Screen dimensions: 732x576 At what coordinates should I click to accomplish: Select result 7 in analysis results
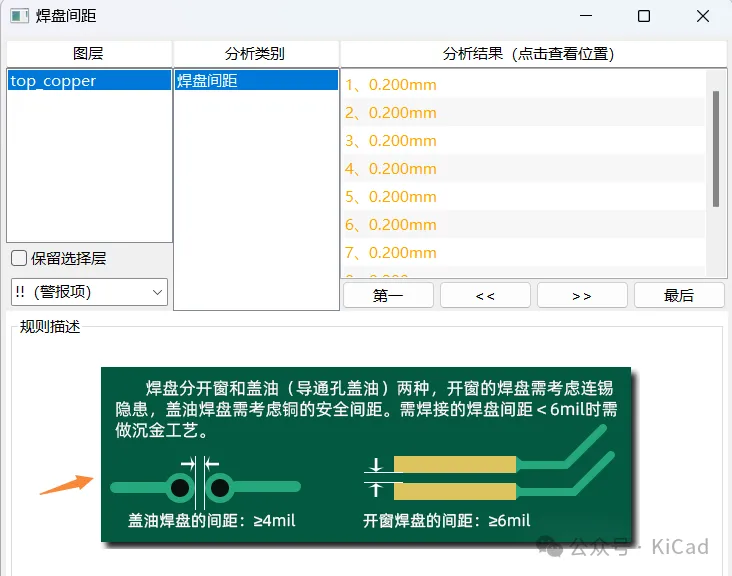(x=391, y=253)
